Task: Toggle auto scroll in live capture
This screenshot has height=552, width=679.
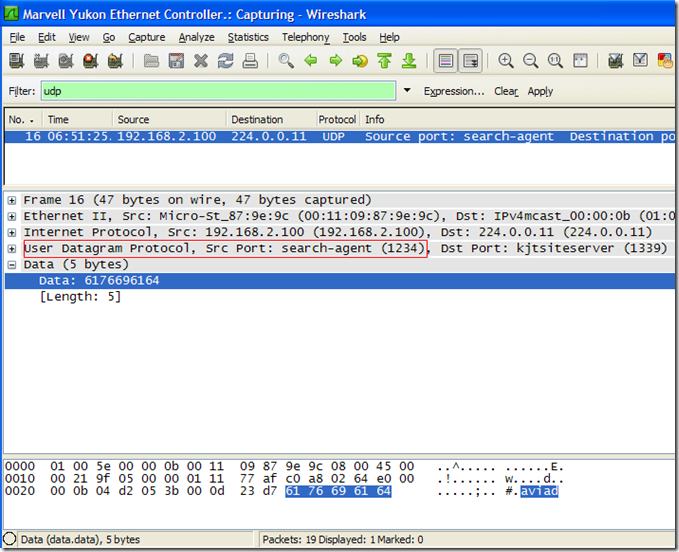Action: coord(471,61)
